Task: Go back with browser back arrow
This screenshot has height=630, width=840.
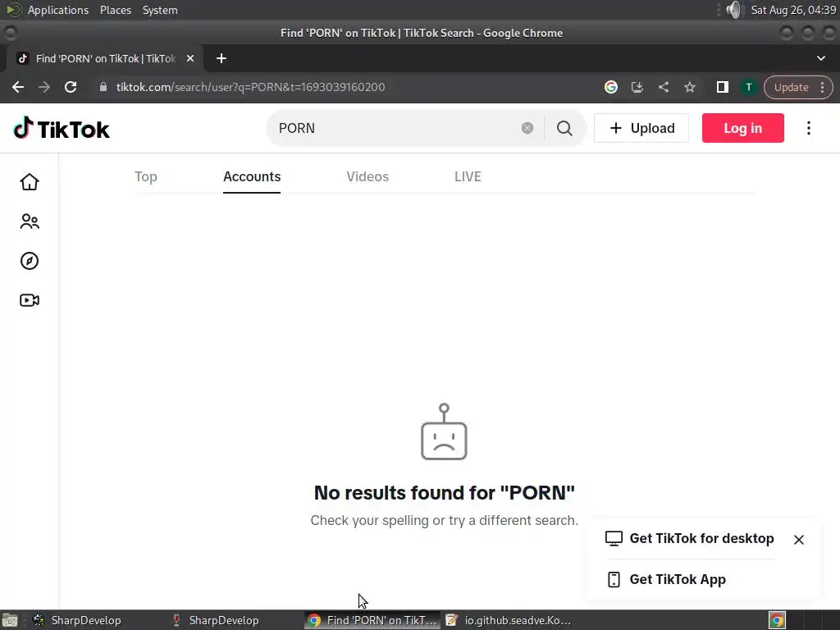Action: click(x=18, y=87)
